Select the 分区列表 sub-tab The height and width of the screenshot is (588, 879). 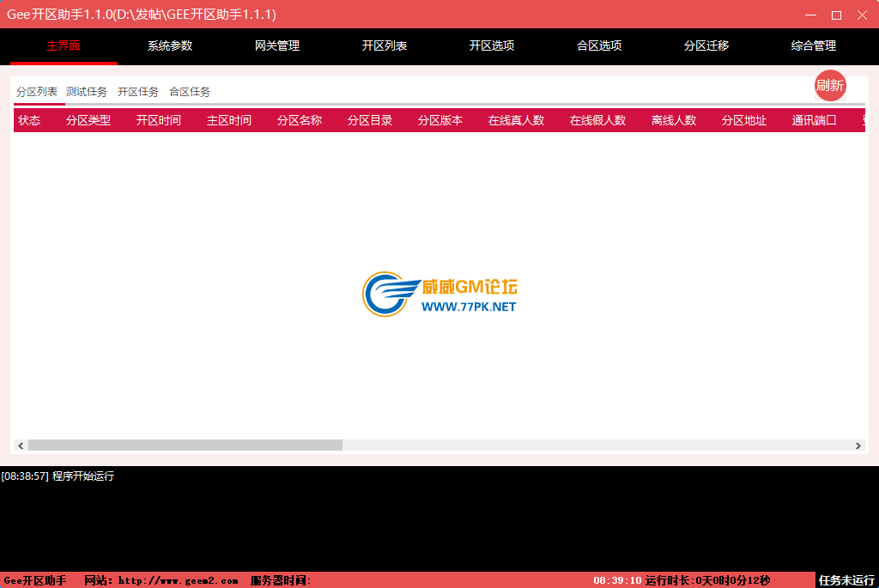click(x=37, y=92)
